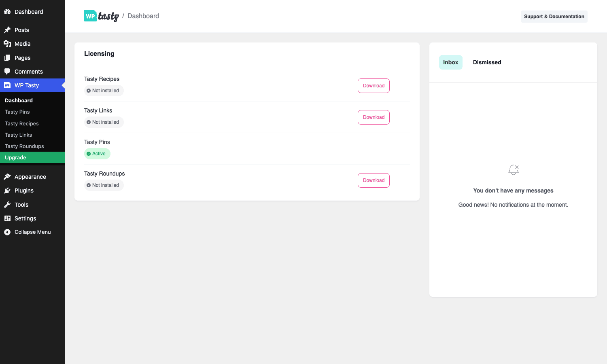The image size is (607, 364).
Task: Click the Comments speech bubble icon
Action: [x=7, y=72]
